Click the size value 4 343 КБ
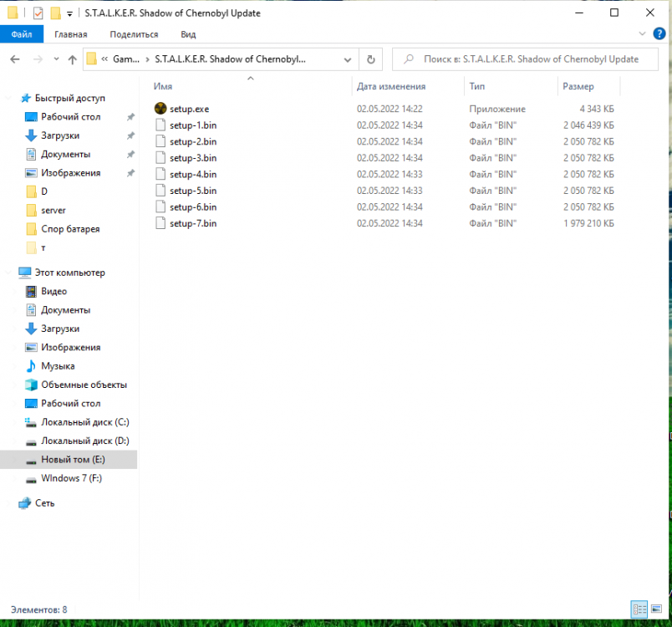 pos(597,109)
